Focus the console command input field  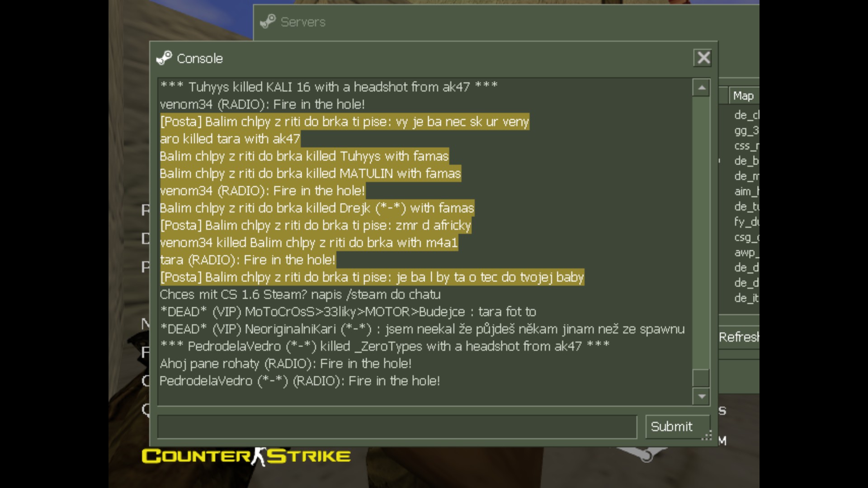[x=397, y=427]
